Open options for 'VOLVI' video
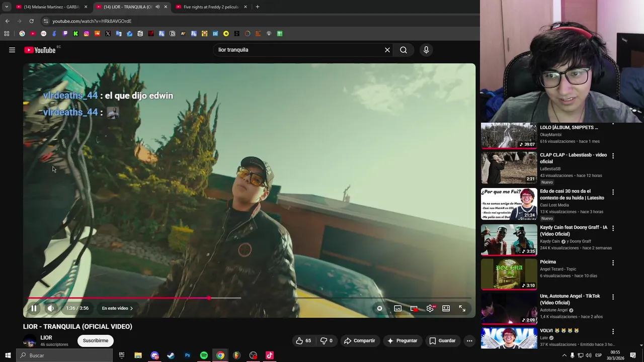This screenshot has width=644, height=362. [613, 332]
